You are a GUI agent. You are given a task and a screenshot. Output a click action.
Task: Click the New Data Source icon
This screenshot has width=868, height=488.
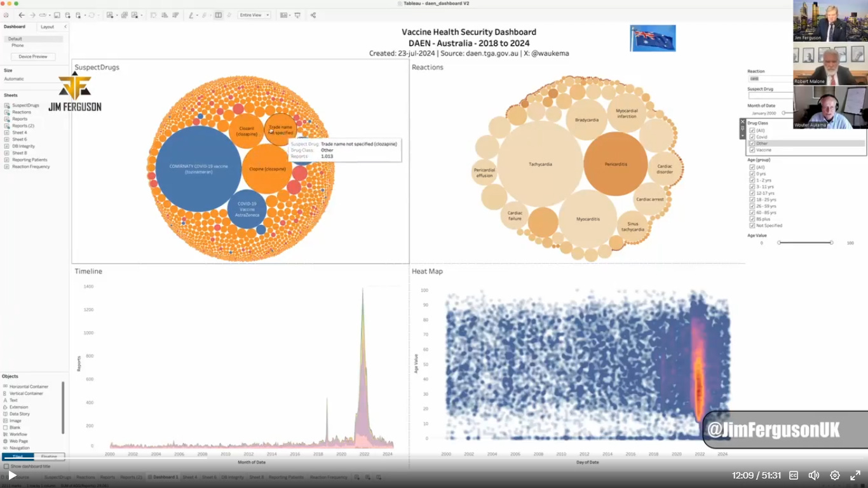click(x=67, y=15)
